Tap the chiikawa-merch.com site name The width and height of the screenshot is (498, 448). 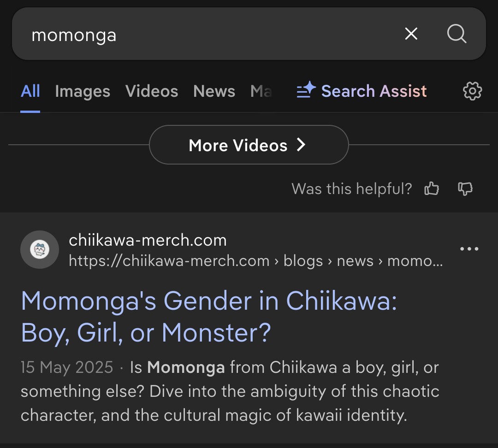(x=148, y=240)
